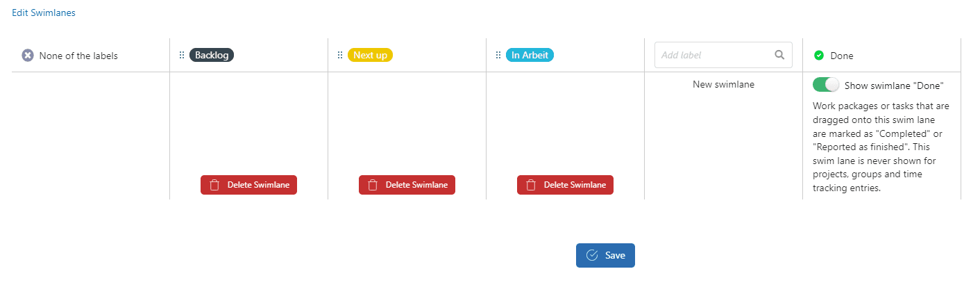980x285 pixels.
Task: Click the trash icon under In Arbeit
Action: 531,185
